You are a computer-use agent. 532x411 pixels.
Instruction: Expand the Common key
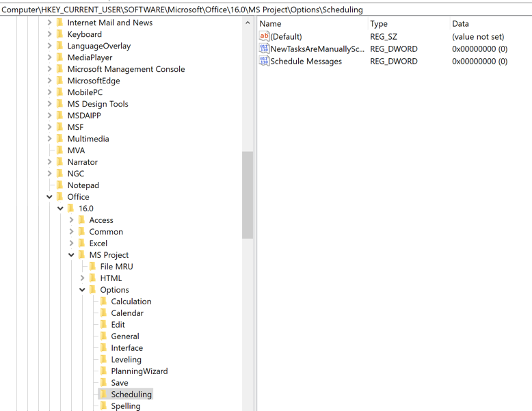[x=71, y=231]
